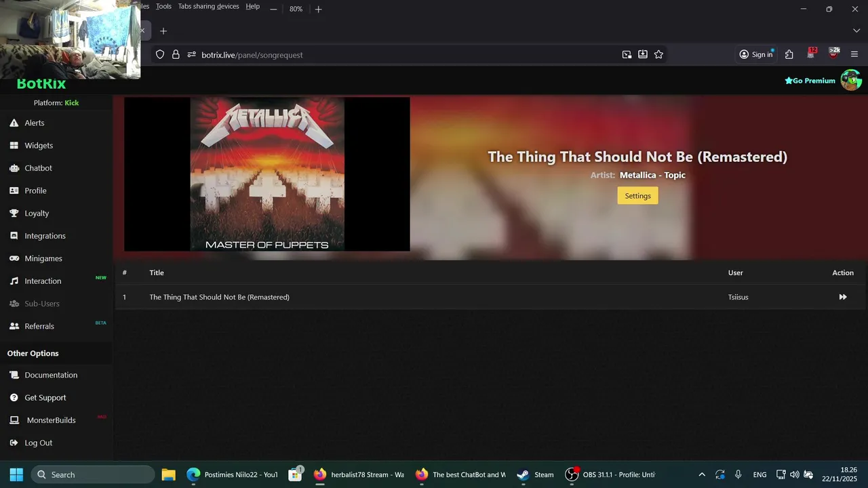
Task: Click the username Tsiisus in the queue
Action: tap(738, 297)
